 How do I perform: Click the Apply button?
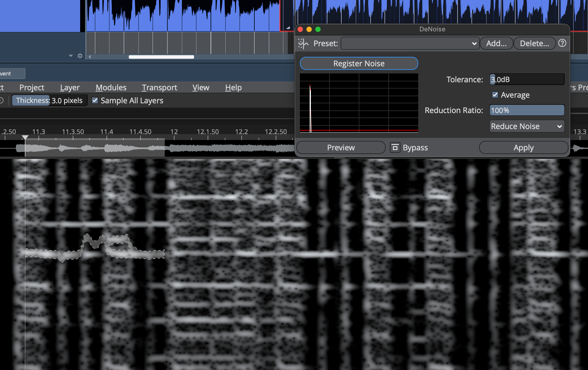pyautogui.click(x=523, y=147)
